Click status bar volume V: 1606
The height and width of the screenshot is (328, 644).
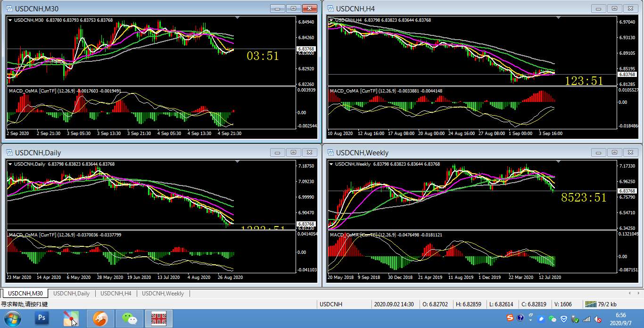pyautogui.click(x=563, y=304)
